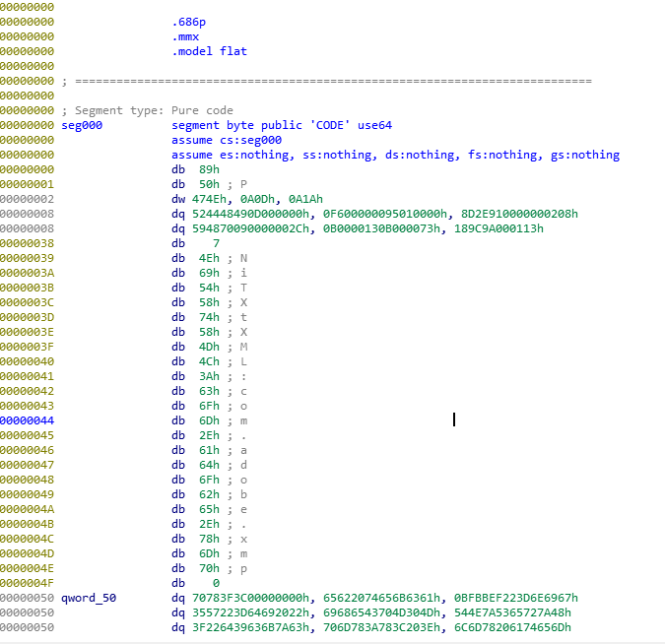Click highlighted blue address 00000044
The height and width of the screenshot is (644, 665).
pos(28,421)
